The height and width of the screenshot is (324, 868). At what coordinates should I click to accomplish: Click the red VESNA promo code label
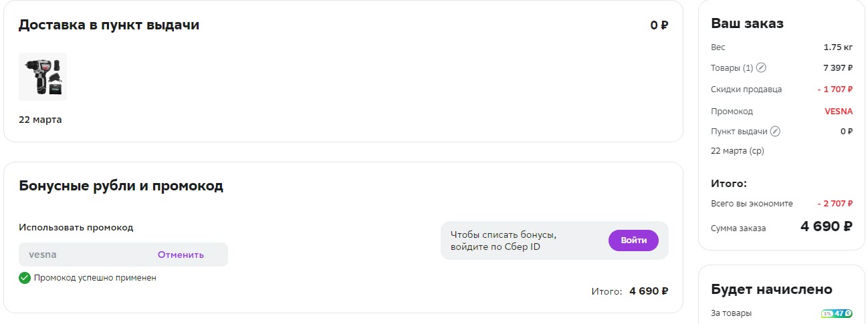coord(839,112)
